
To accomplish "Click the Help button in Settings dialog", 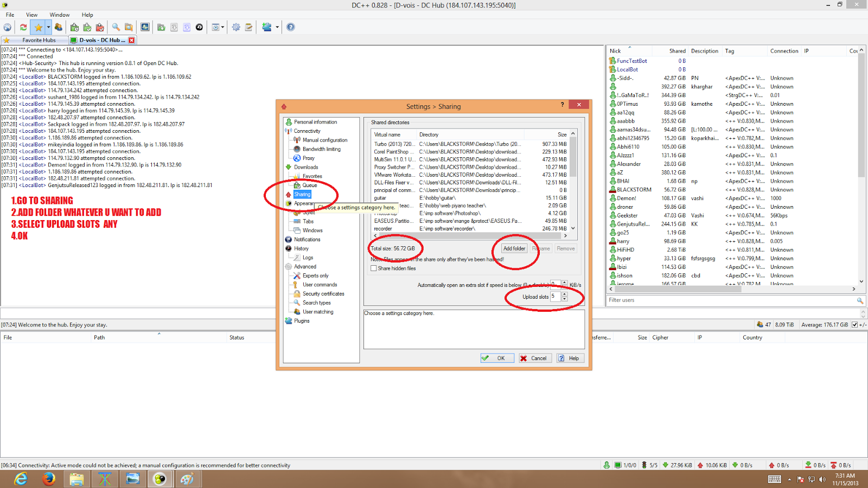I will 570,358.
